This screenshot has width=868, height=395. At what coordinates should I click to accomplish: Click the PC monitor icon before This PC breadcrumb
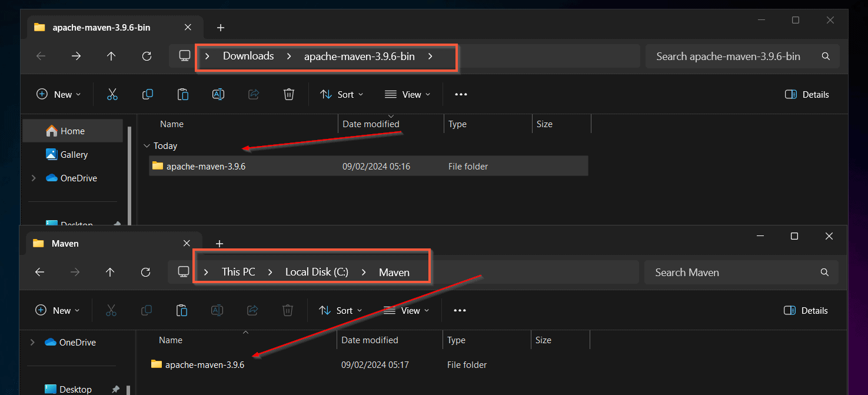click(184, 272)
